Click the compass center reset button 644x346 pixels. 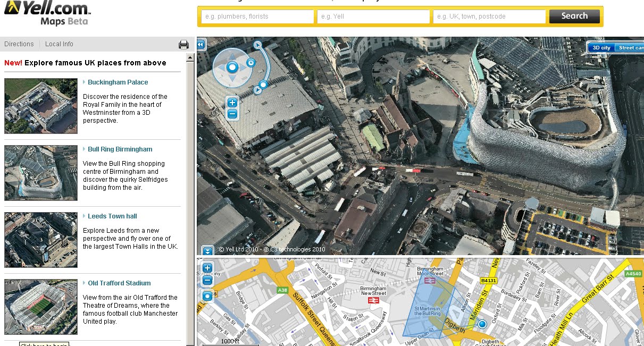tap(232, 67)
